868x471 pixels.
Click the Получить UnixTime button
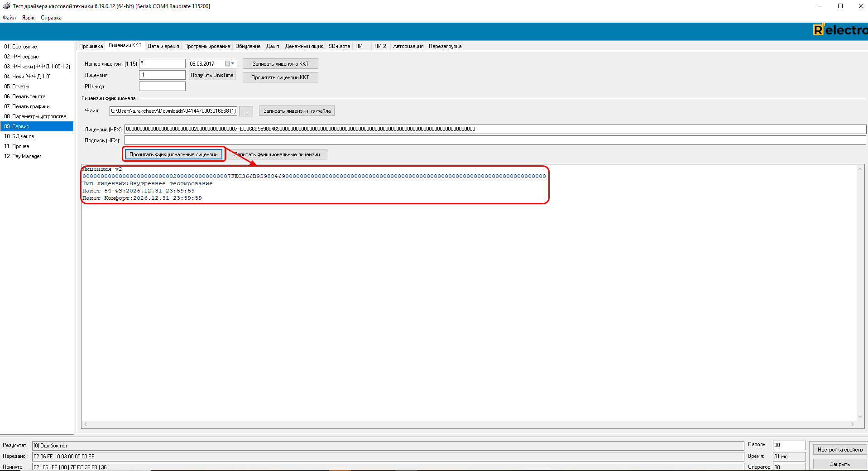pos(212,75)
